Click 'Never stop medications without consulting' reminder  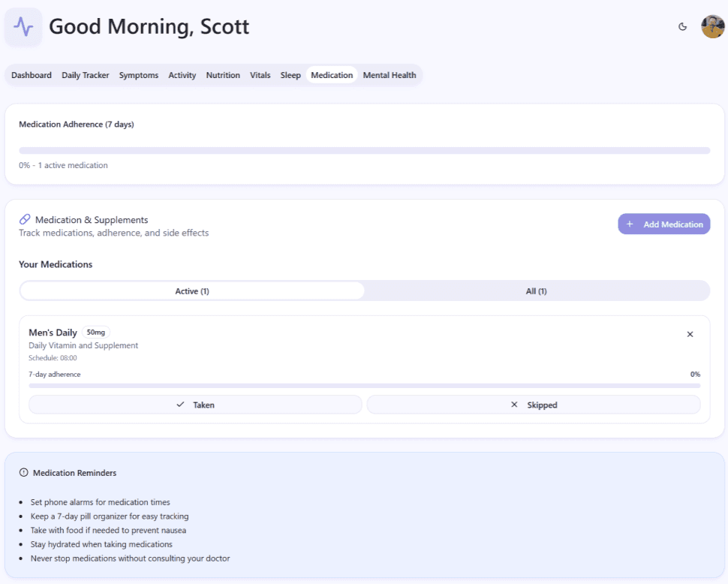[130, 558]
